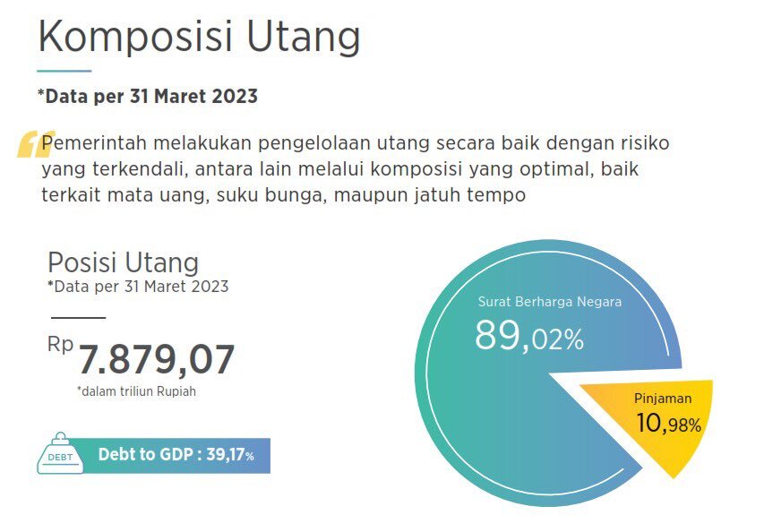
Task: Click the DEBT weight icon
Action: (x=59, y=454)
